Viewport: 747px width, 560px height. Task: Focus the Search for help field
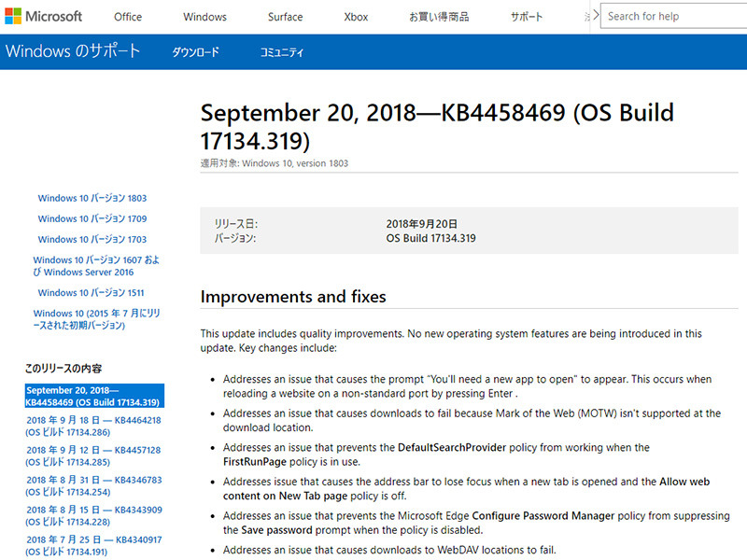coord(673,16)
